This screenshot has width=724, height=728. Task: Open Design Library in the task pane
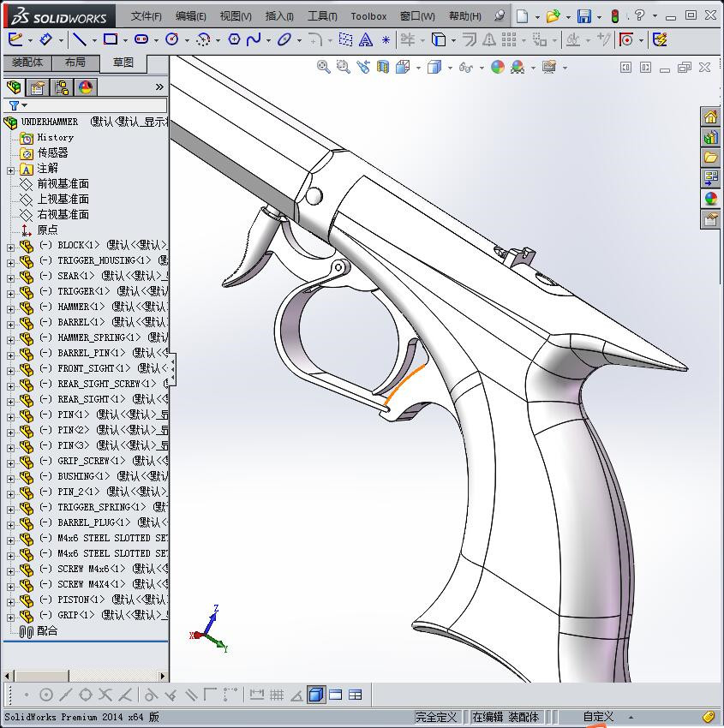pyautogui.click(x=710, y=137)
